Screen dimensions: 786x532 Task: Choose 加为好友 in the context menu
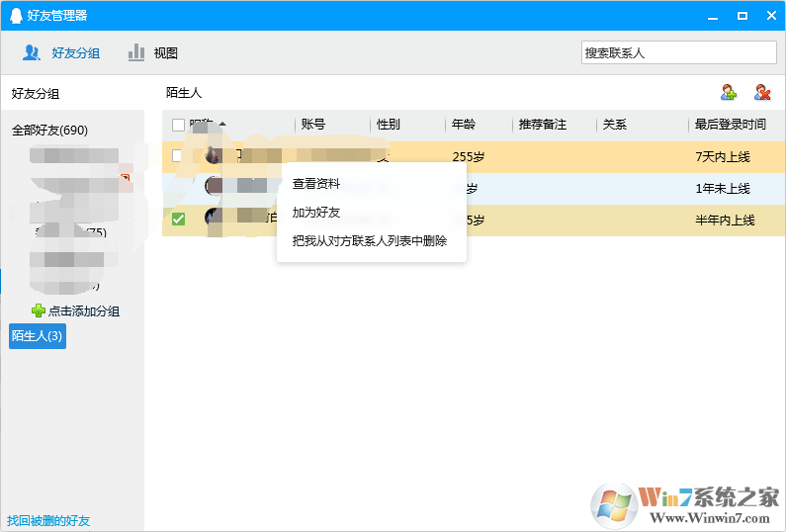316,213
